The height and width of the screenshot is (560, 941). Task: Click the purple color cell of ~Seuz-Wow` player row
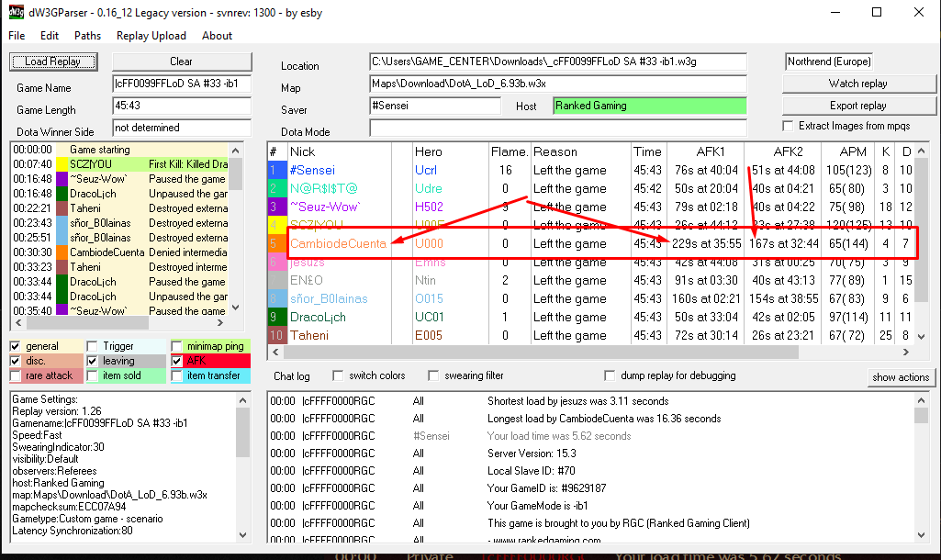[277, 207]
